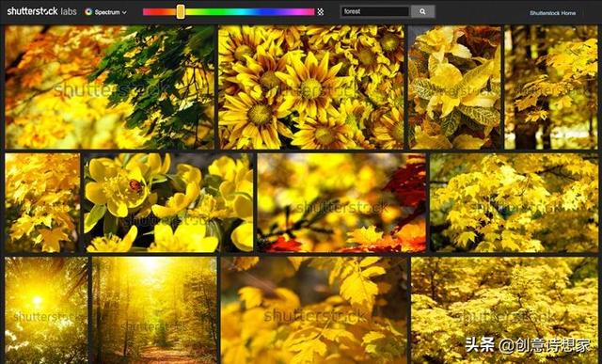
Task: Open sun shining through trees photo
Action: pos(46,310)
